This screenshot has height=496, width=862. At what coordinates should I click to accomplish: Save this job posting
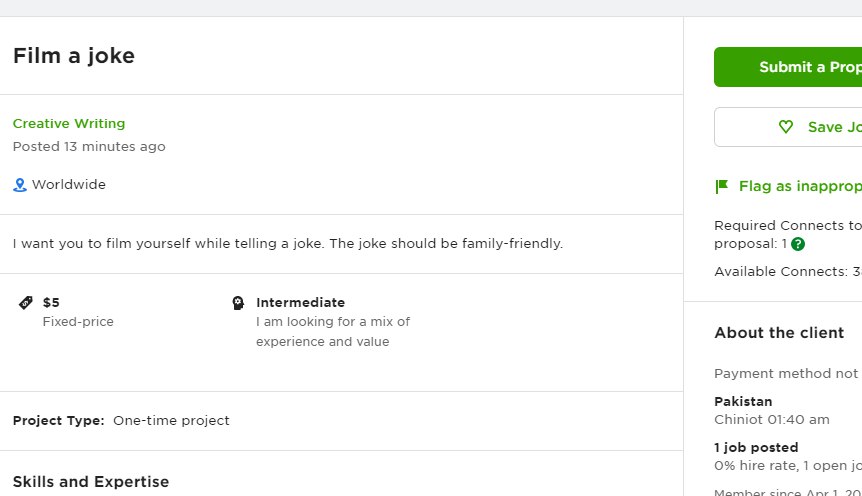[788, 127]
